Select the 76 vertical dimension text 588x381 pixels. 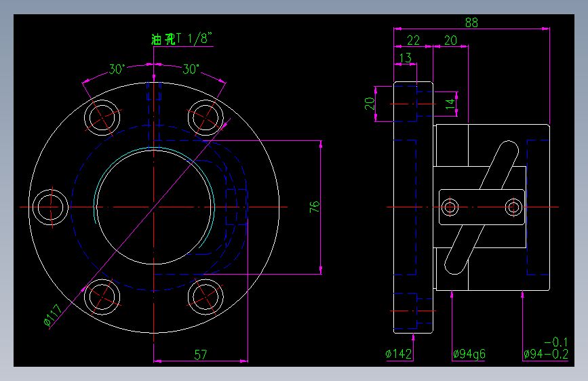pyautogui.click(x=315, y=207)
